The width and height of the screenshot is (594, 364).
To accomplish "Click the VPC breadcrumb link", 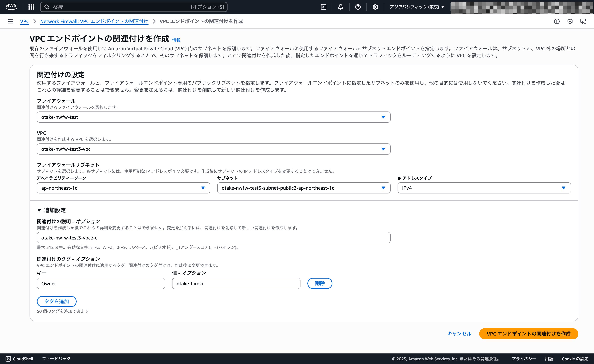I will [25, 22].
